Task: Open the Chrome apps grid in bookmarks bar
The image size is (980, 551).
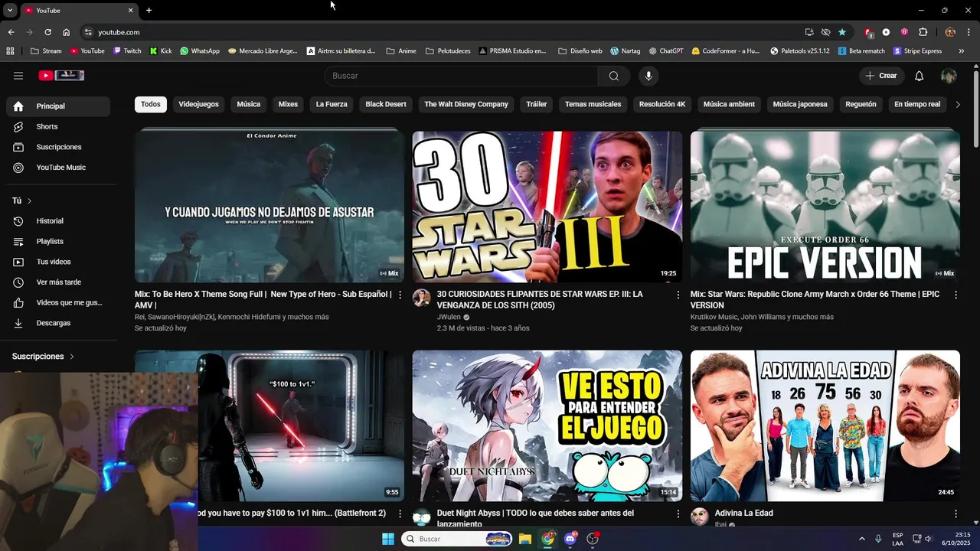Action: point(10,51)
